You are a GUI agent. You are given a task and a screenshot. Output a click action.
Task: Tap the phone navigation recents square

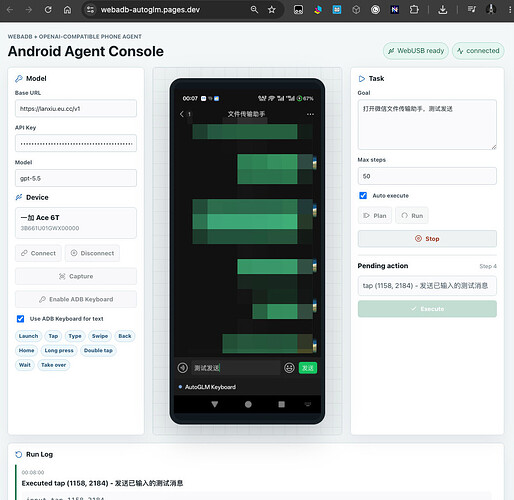point(281,404)
